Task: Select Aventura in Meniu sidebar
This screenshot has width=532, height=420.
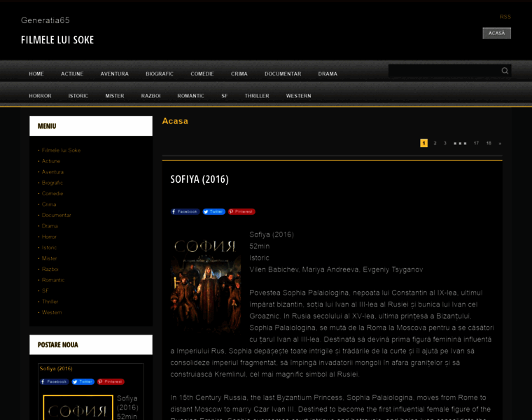Action: (x=52, y=172)
